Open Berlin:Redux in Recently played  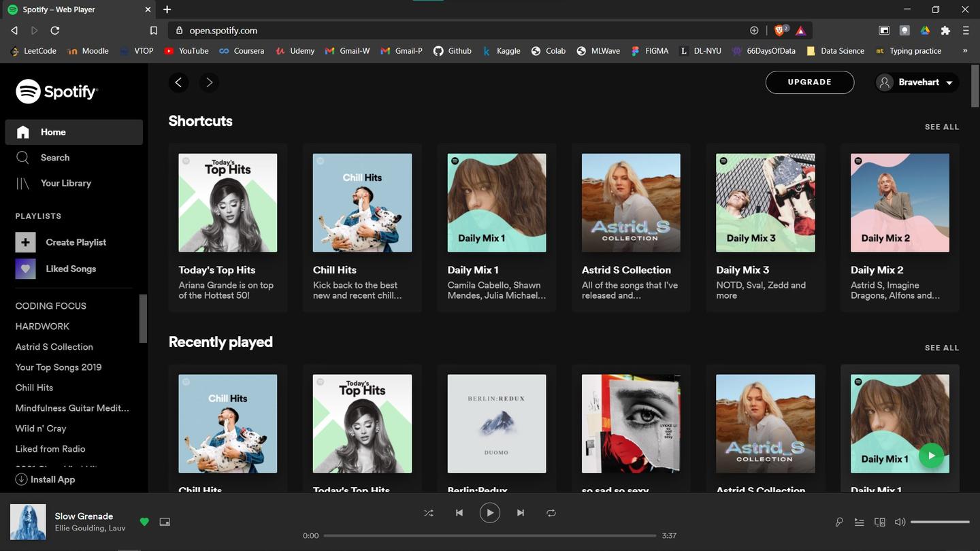497,429
